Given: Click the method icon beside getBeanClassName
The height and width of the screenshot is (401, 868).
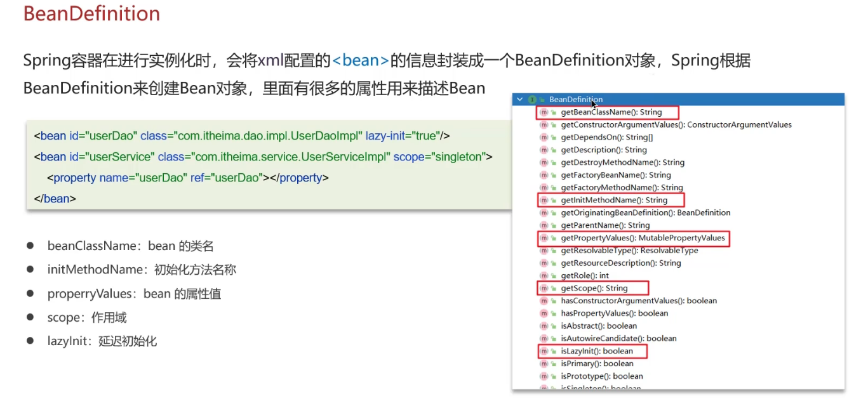Looking at the screenshot, I should (544, 112).
